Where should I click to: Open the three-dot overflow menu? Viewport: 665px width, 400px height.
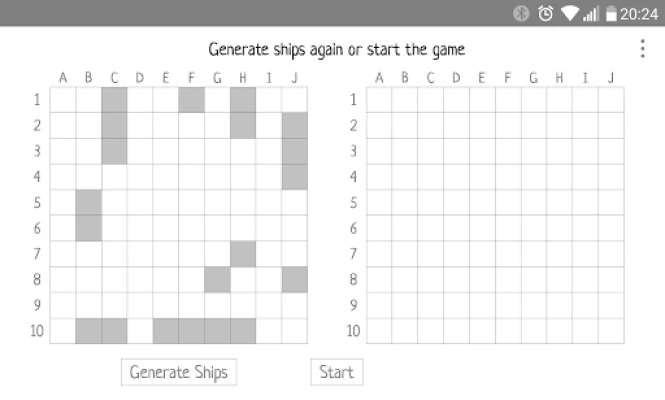tap(642, 49)
